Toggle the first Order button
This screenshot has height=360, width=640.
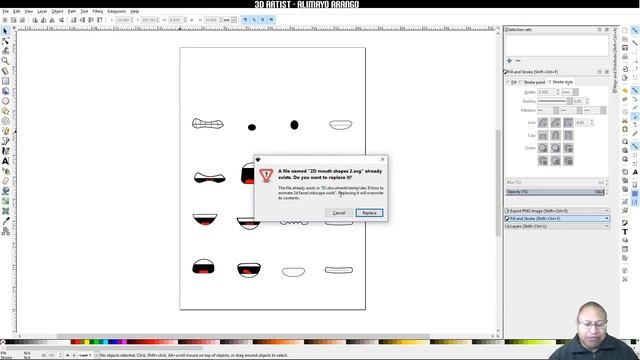tap(543, 148)
